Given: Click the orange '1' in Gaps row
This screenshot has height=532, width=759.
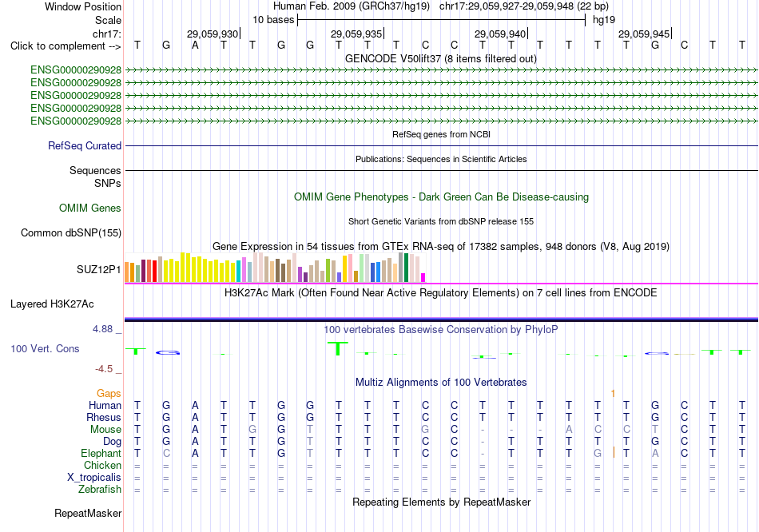Looking at the screenshot, I should click(x=613, y=394).
